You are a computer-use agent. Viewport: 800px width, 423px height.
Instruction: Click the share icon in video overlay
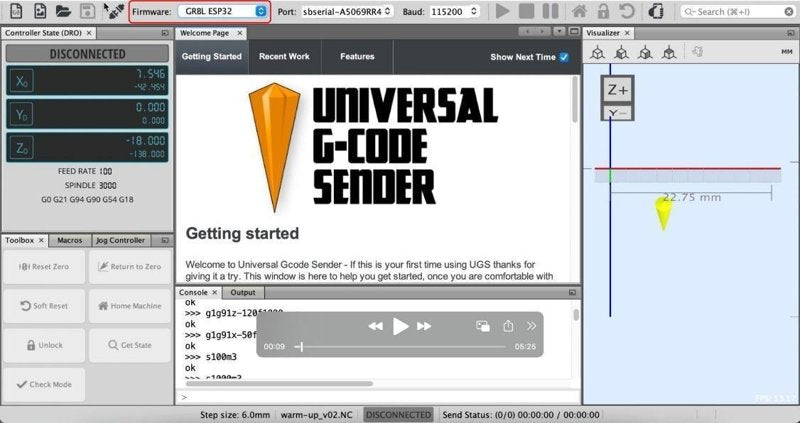pyautogui.click(x=508, y=326)
